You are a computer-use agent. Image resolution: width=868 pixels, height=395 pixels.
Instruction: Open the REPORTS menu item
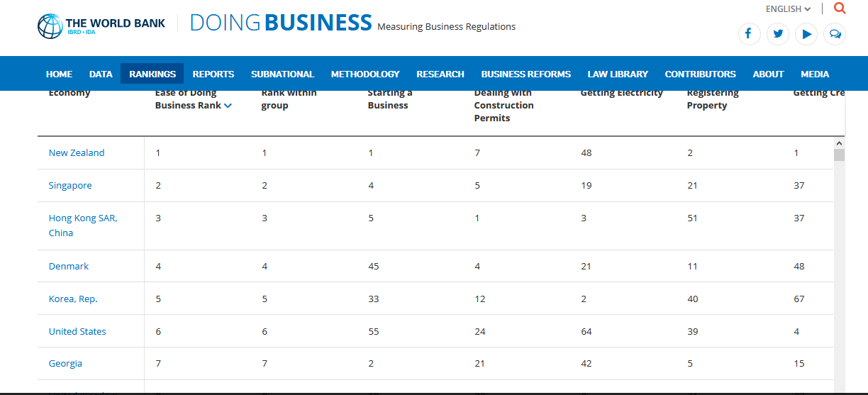(213, 74)
